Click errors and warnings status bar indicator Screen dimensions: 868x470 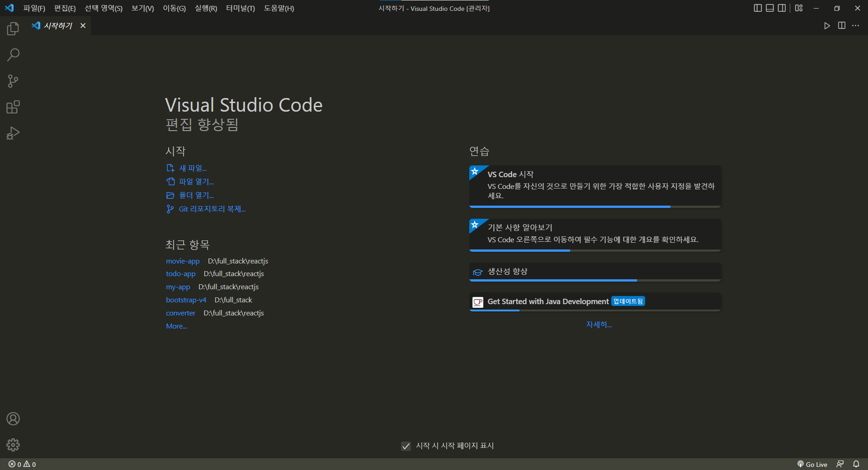22,464
